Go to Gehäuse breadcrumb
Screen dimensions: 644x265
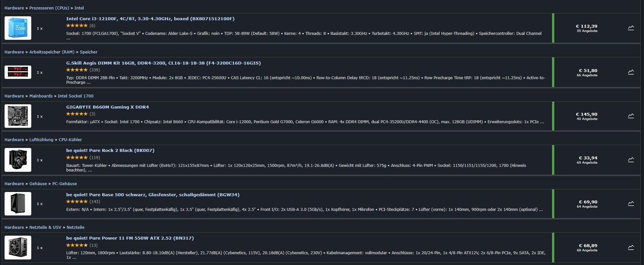(x=38, y=184)
